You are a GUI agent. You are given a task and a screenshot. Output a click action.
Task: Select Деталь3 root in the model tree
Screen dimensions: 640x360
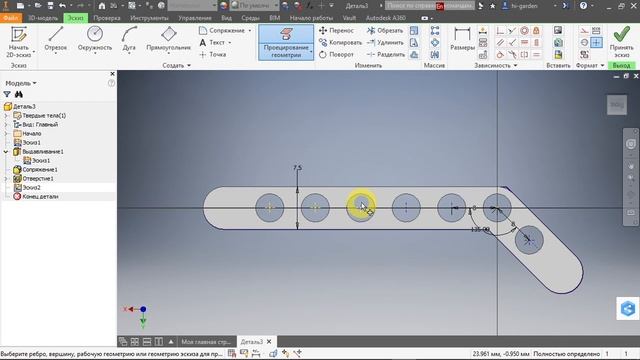tap(24, 107)
